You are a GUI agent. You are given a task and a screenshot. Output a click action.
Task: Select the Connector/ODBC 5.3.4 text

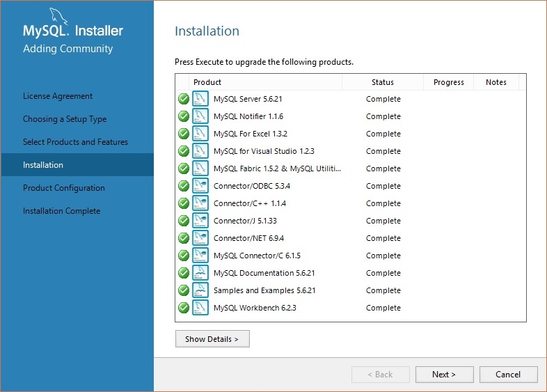click(x=252, y=186)
